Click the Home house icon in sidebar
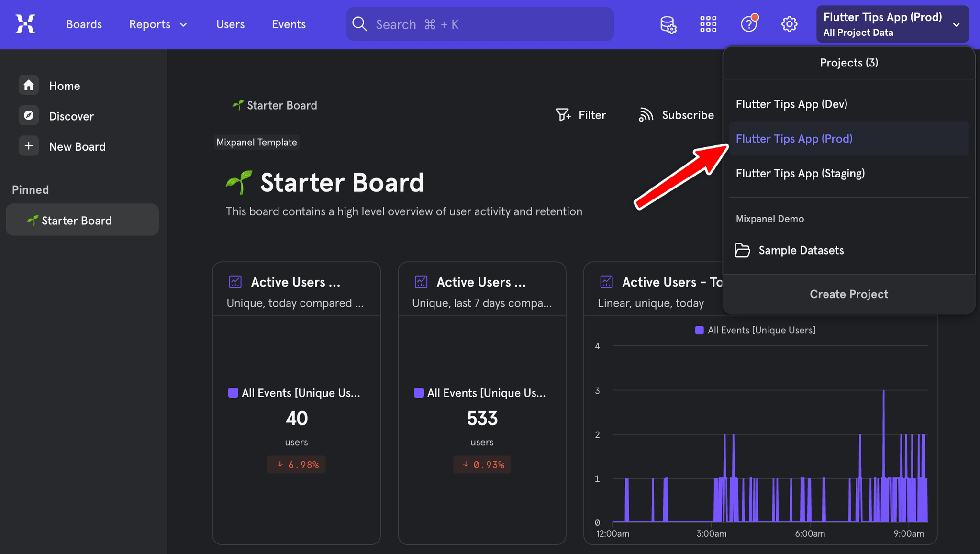The image size is (980, 554). (29, 85)
